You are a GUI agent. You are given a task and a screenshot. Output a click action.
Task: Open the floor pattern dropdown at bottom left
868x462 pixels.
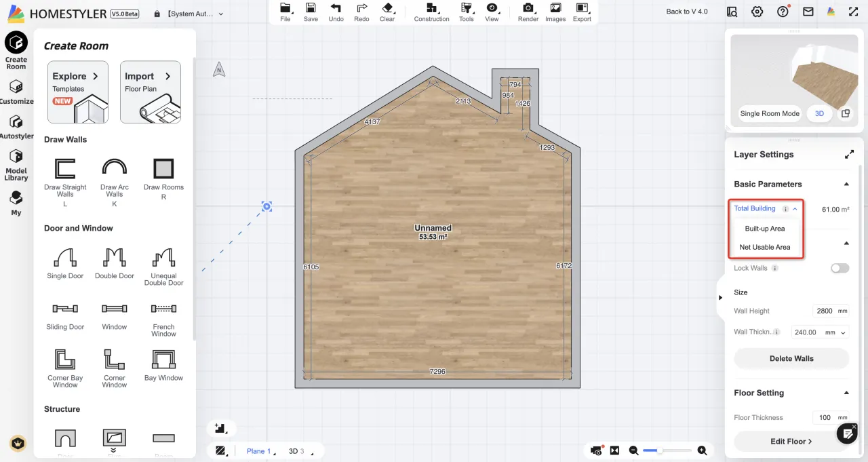[222, 450]
